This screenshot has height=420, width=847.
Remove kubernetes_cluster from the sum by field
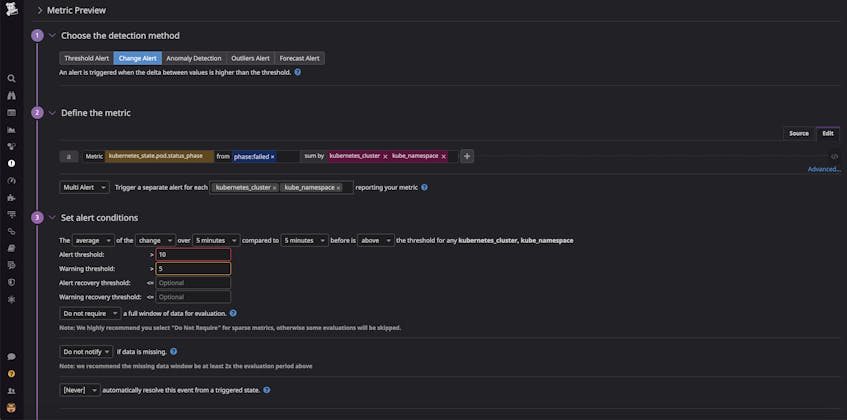coord(385,157)
